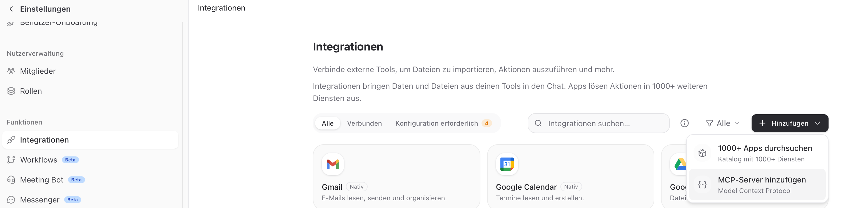The image size is (868, 208).
Task: Select the Messenger chat bubble icon
Action: [11, 200]
